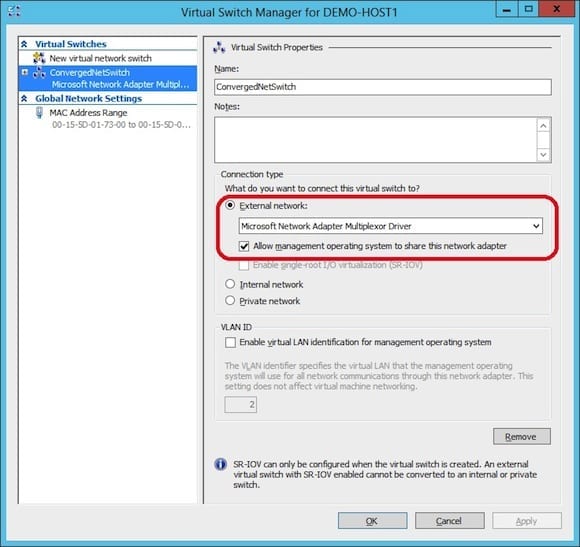The image size is (580, 547).
Task: Expand the ConvergedNetSwitch tree node
Action: click(x=24, y=72)
